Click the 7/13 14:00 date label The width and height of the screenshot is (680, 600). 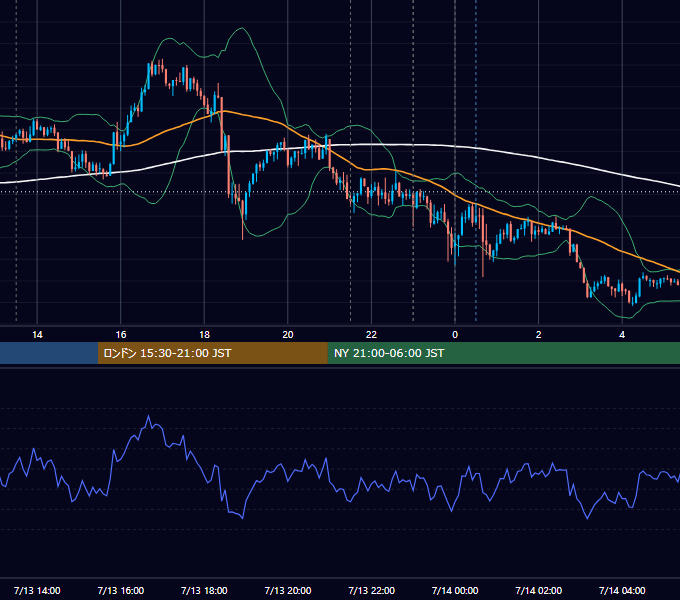point(37,590)
